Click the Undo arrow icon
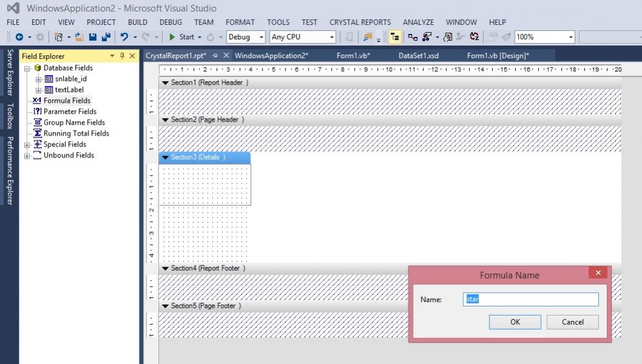The height and width of the screenshot is (364, 642). (x=124, y=37)
